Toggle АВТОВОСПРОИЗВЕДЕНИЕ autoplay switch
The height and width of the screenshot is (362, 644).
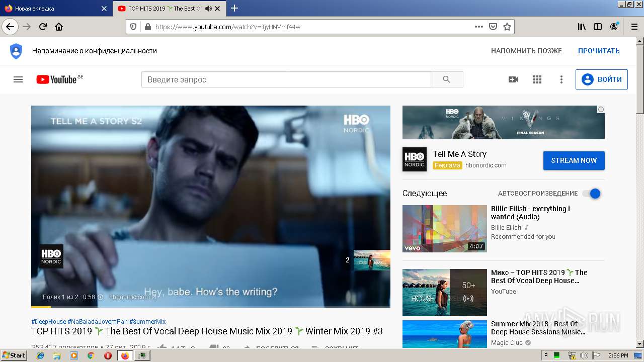pyautogui.click(x=591, y=194)
